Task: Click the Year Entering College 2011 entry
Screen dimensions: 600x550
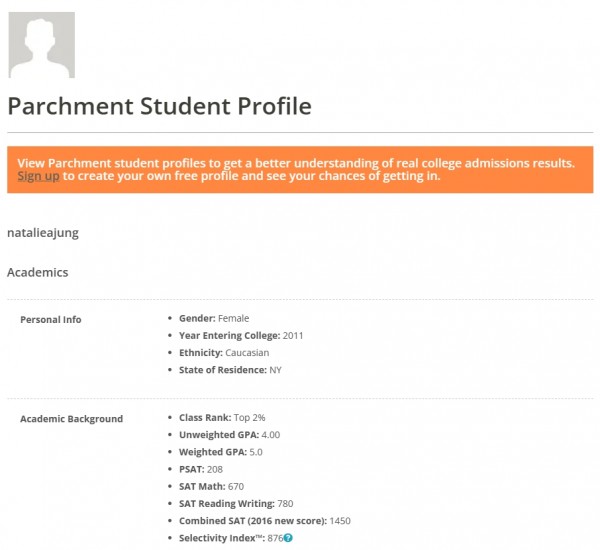Action: pos(241,336)
